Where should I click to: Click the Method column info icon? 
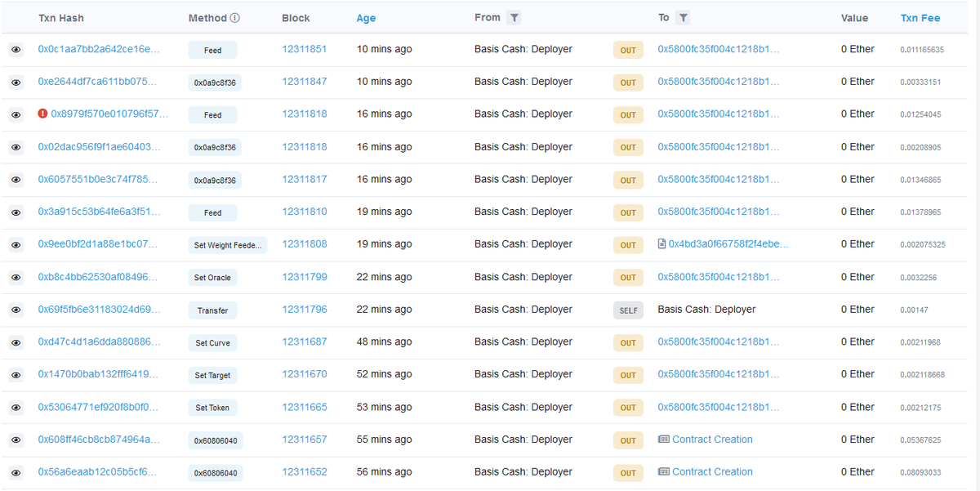235,18
